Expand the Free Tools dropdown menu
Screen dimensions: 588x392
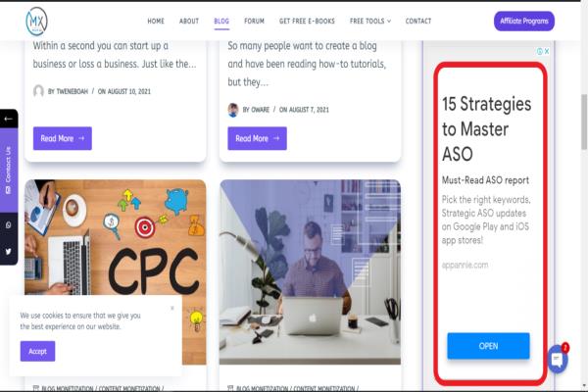[x=370, y=21]
